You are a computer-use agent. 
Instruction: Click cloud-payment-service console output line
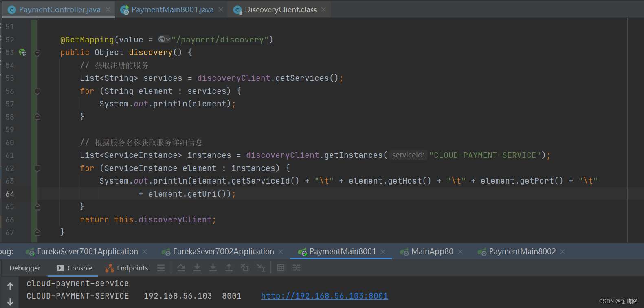tap(78, 283)
